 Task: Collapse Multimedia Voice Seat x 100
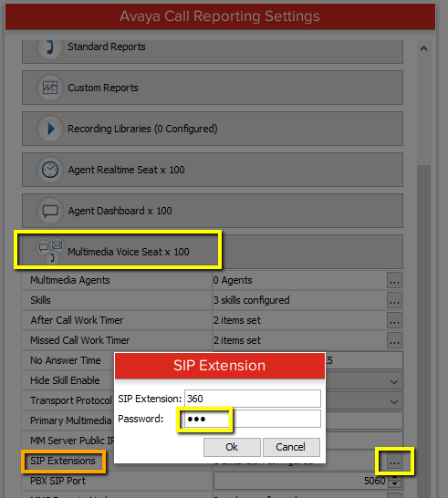[x=213, y=252]
